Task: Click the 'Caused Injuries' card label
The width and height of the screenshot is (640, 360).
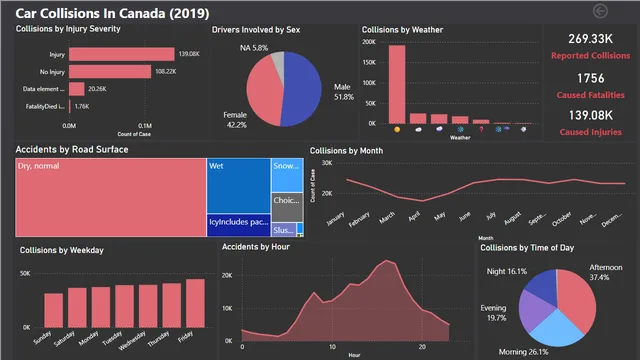Action: [591, 132]
